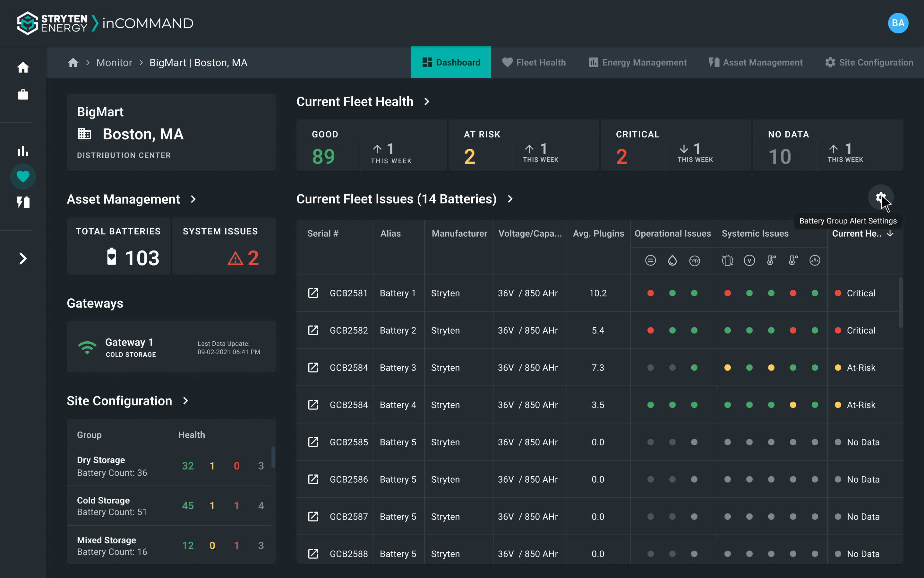Image resolution: width=924 pixels, height=578 pixels.
Task: Click the Gateway 1 wifi signal icon
Action: coord(87,347)
